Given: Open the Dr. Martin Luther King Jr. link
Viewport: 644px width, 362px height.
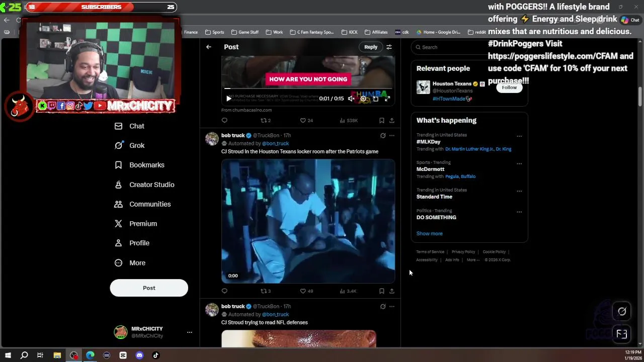Looking at the screenshot, I should [469, 149].
